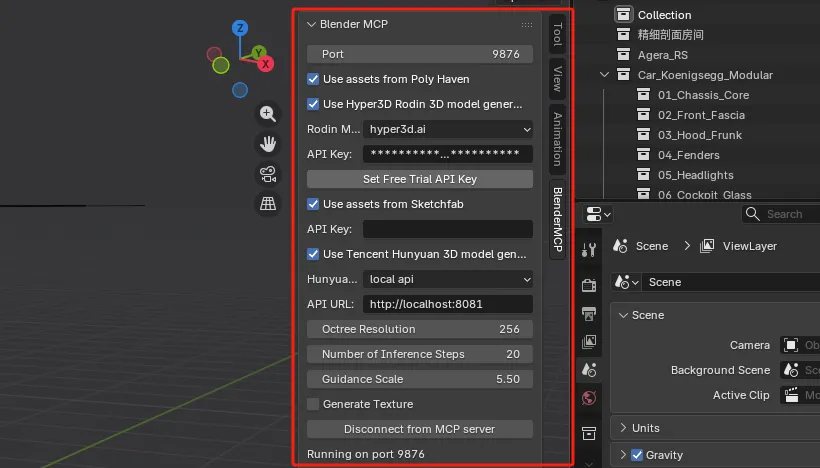Click the Camera object field icon
The width and height of the screenshot is (820, 468).
click(791, 345)
